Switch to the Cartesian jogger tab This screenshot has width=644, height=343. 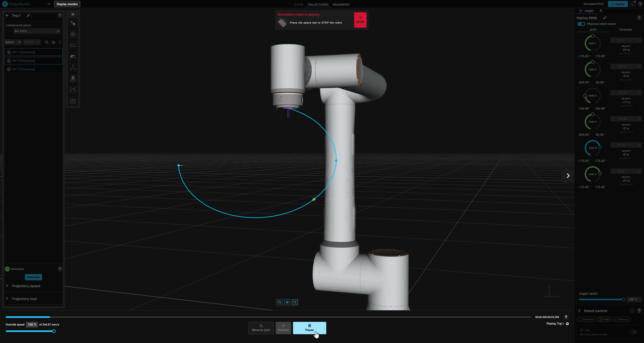click(x=625, y=30)
